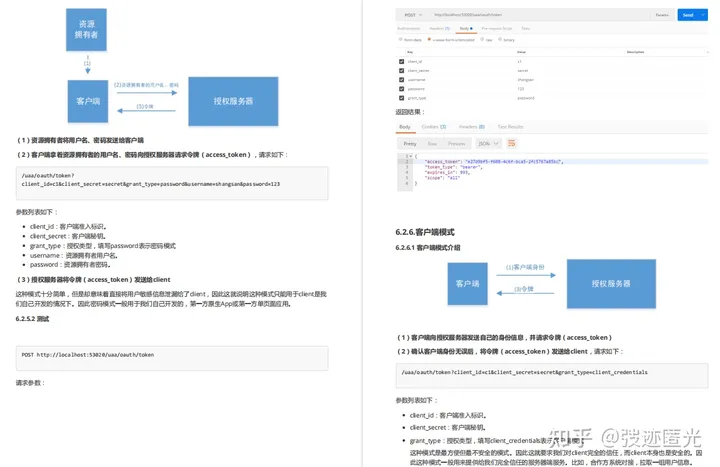Click the code line '/uaa/oauth/token?' in the left code block
The height and width of the screenshot is (467, 720).
click(48, 175)
